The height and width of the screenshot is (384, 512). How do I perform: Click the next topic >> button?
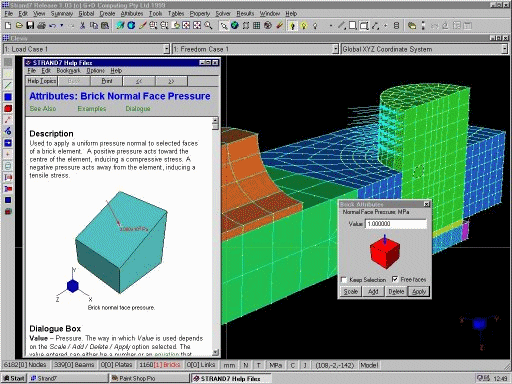point(171,81)
